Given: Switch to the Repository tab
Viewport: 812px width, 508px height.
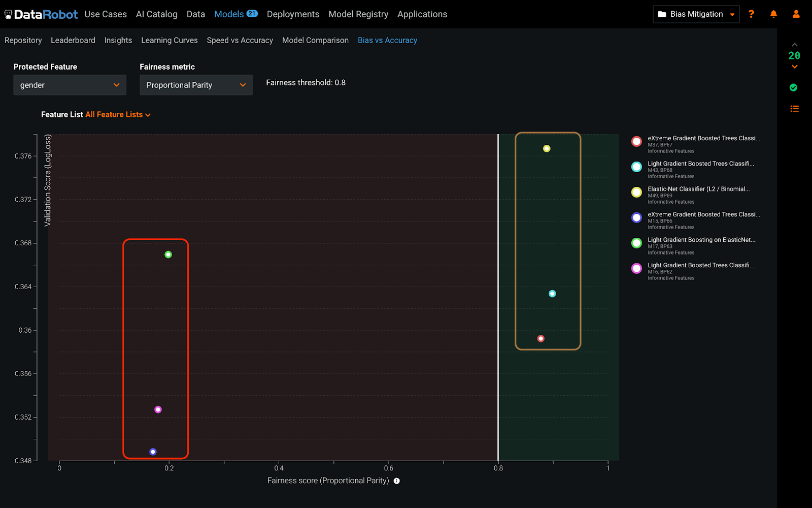Looking at the screenshot, I should [23, 40].
